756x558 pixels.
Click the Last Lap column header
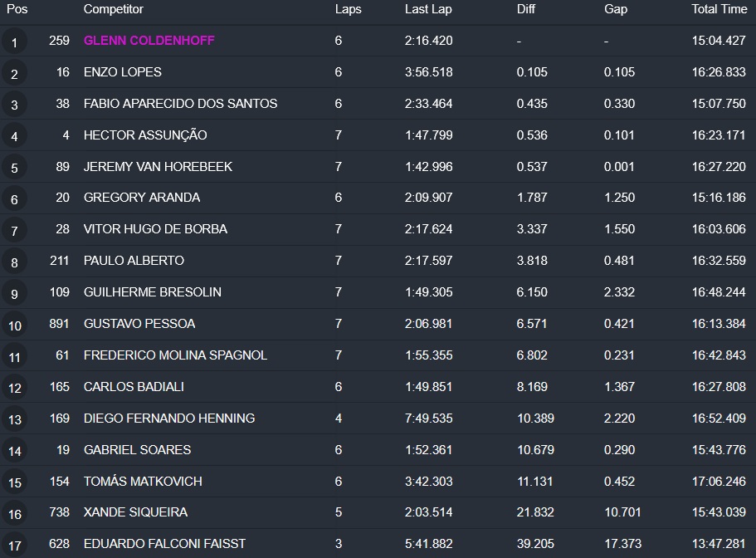427,9
